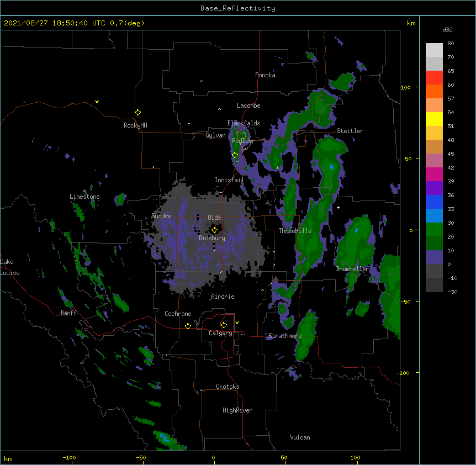Click the red 65 dBZ legend swatch
Screen dimensions: 476x465
click(x=434, y=78)
